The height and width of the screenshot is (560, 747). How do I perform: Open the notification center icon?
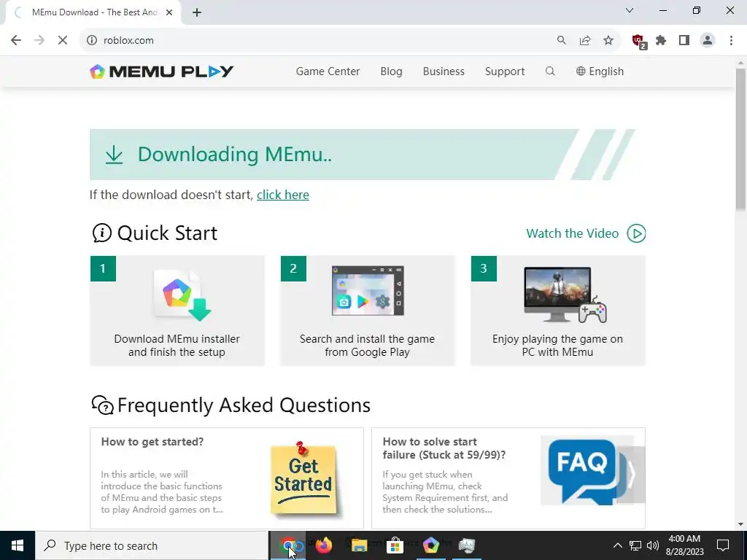(723, 545)
